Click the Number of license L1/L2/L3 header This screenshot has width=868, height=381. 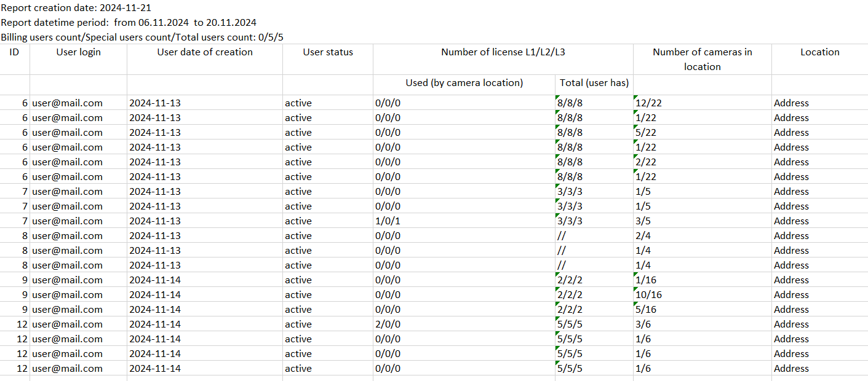503,52
